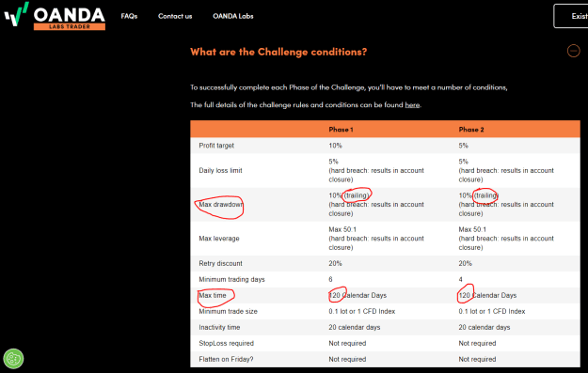Click Phase 1 '0.1 lot or 1 CFD Index'
This screenshot has width=588, height=373.
tap(362, 311)
